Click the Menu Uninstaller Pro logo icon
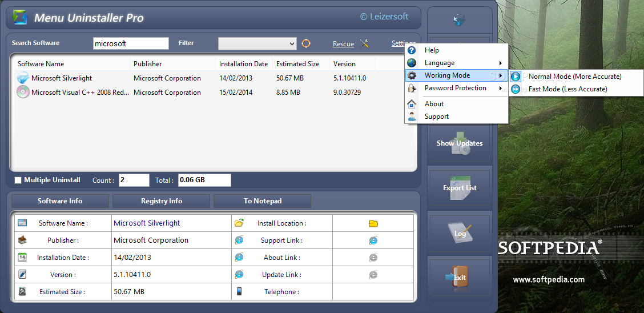This screenshot has height=313, width=644. [20, 17]
